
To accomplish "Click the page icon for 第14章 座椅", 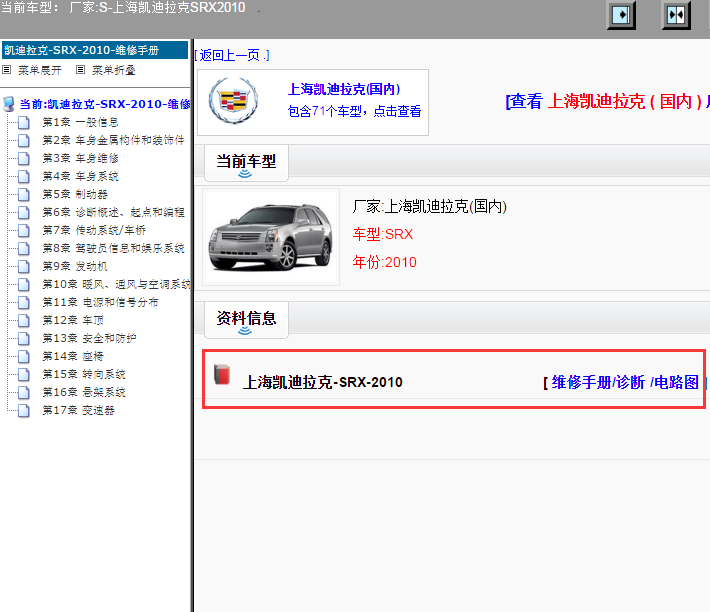I will (24, 356).
